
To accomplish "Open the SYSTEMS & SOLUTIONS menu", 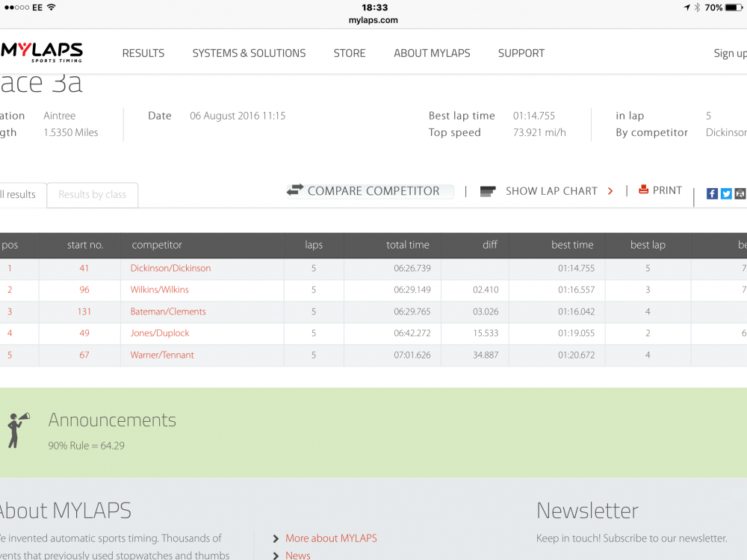I will tap(249, 53).
